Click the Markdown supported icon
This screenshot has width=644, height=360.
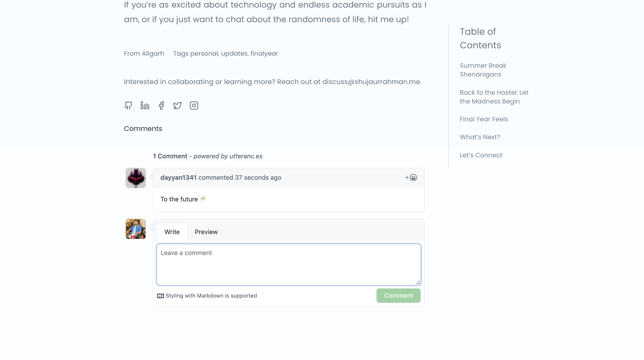[x=161, y=296]
